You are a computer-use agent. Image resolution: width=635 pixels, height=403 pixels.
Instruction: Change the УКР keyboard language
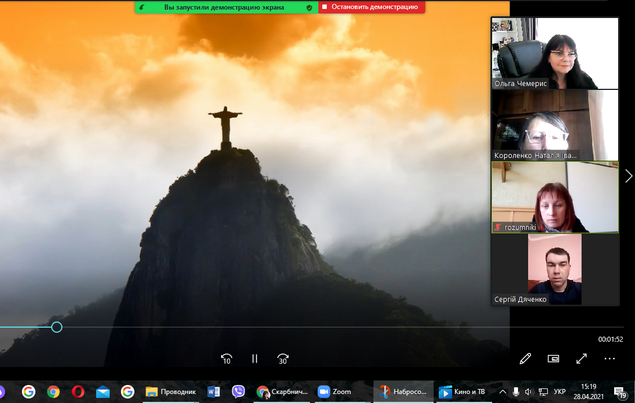coord(559,392)
